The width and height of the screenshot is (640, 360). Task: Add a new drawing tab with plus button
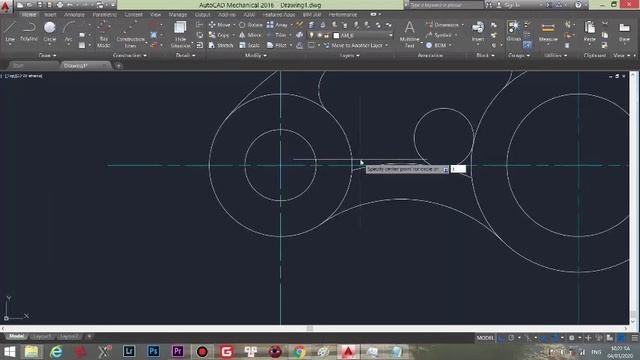118,66
